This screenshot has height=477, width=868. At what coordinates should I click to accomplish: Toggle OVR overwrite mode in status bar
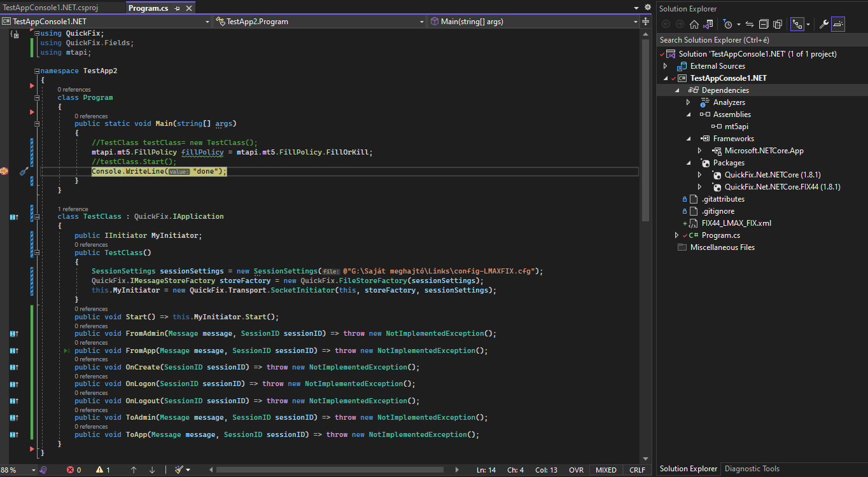click(576, 470)
